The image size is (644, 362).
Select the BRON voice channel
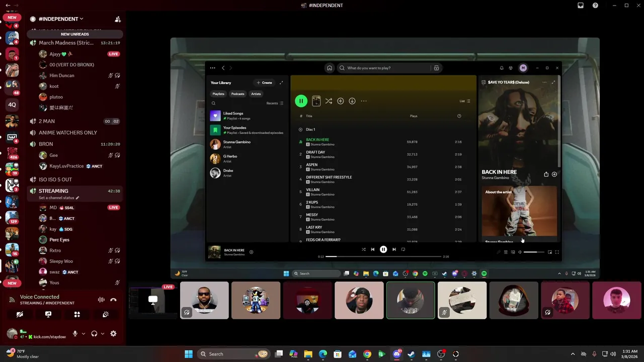click(x=75, y=144)
